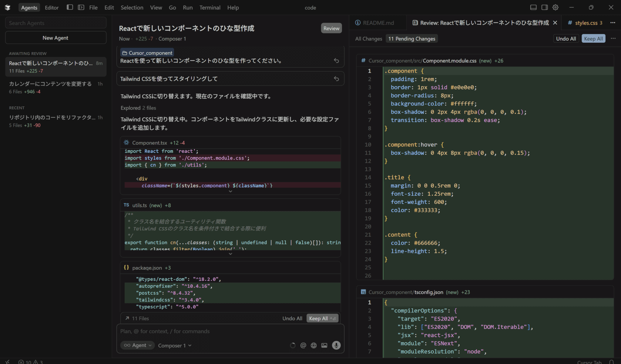Open the Terminal menu
The width and height of the screenshot is (621, 364).
pyautogui.click(x=210, y=8)
